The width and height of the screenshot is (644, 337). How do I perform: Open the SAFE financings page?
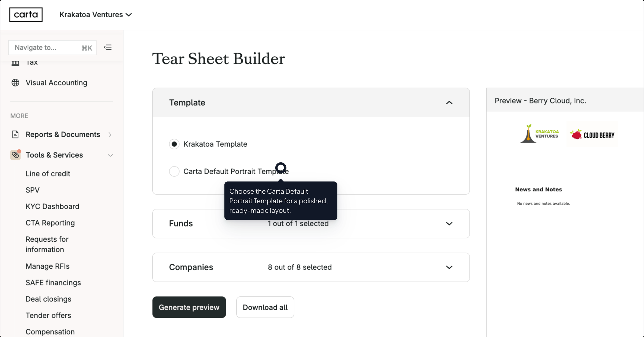pyautogui.click(x=53, y=282)
